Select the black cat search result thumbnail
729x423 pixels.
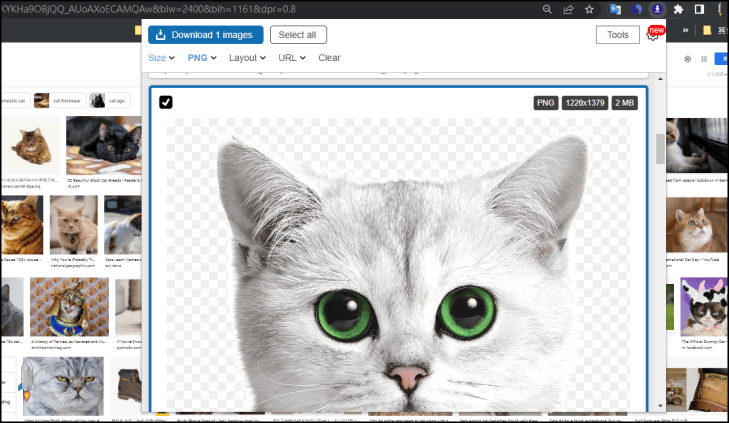pyautogui.click(x=102, y=140)
